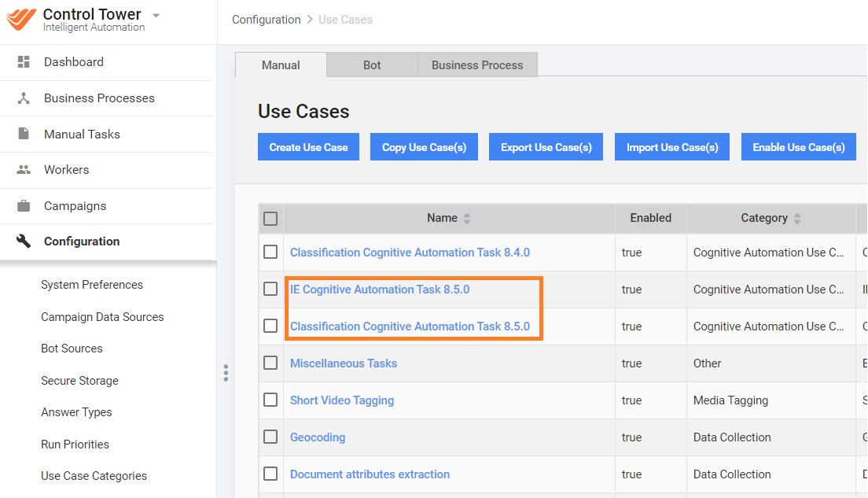Image resolution: width=868 pixels, height=498 pixels.
Task: Switch to the Business Process tab
Action: click(x=477, y=65)
